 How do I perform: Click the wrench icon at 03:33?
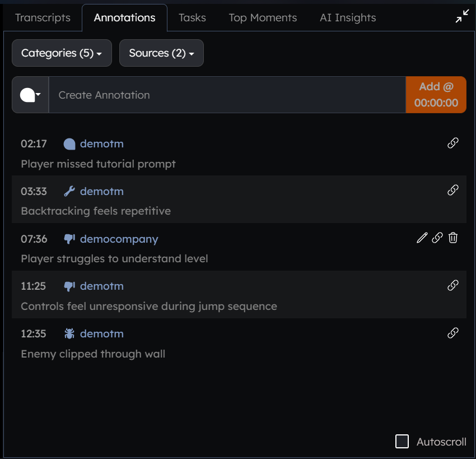pos(69,191)
